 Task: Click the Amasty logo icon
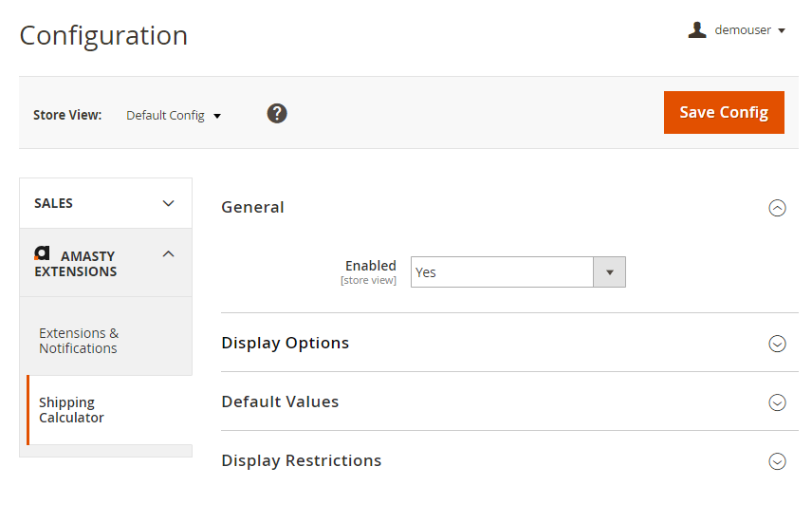(42, 253)
